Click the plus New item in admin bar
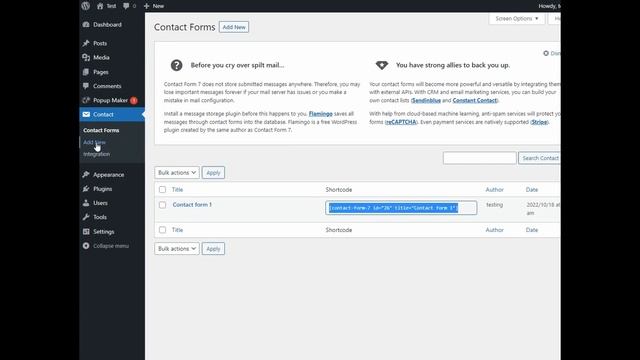 point(153,6)
